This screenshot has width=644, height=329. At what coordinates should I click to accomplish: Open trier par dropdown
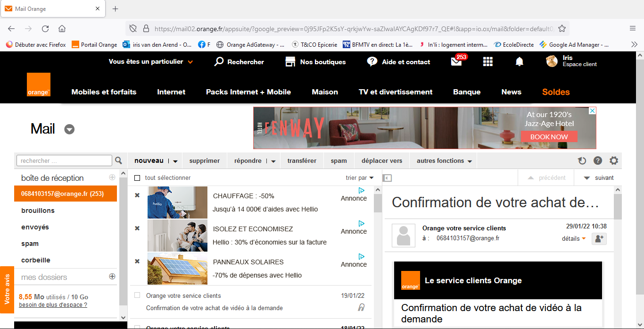click(360, 178)
